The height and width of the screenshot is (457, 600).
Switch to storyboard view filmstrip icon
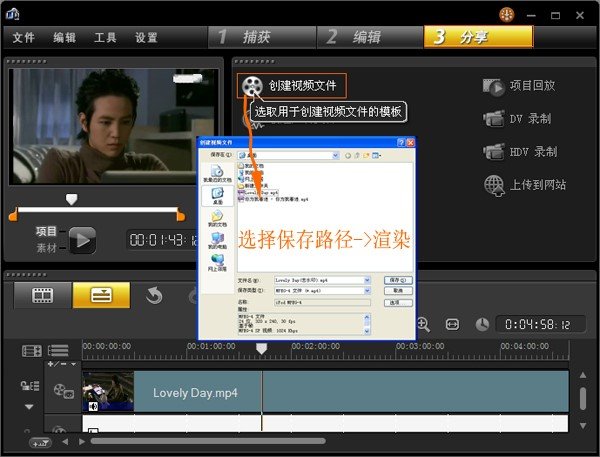(x=42, y=295)
